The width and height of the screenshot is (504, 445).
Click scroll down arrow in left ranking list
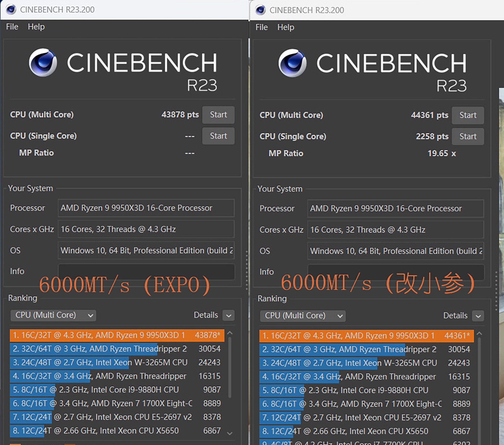pyautogui.click(x=230, y=433)
